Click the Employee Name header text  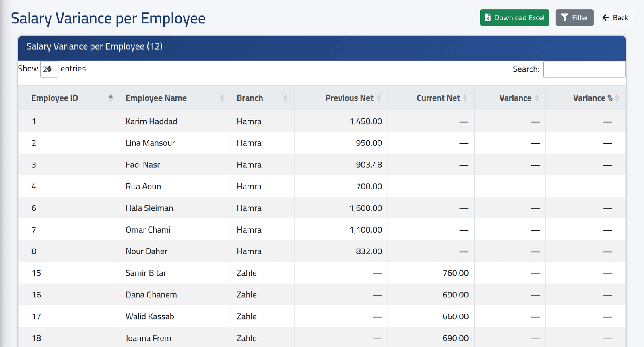click(156, 98)
